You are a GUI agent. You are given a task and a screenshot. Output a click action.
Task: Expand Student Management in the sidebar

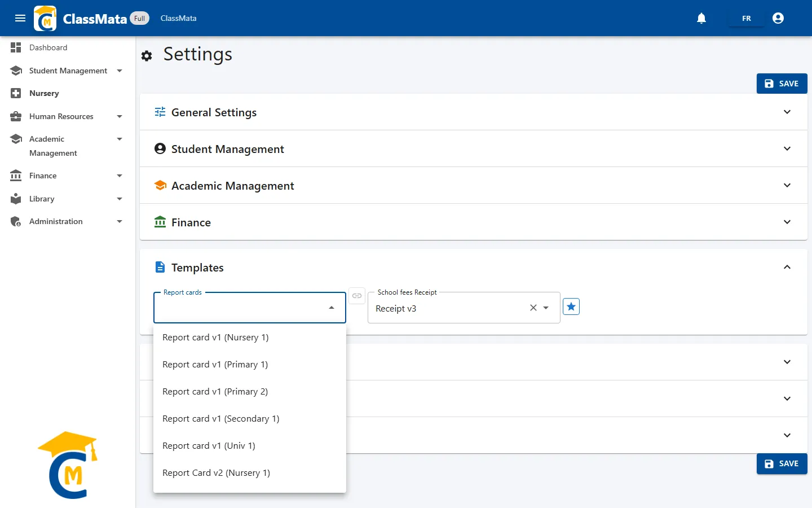coord(120,71)
